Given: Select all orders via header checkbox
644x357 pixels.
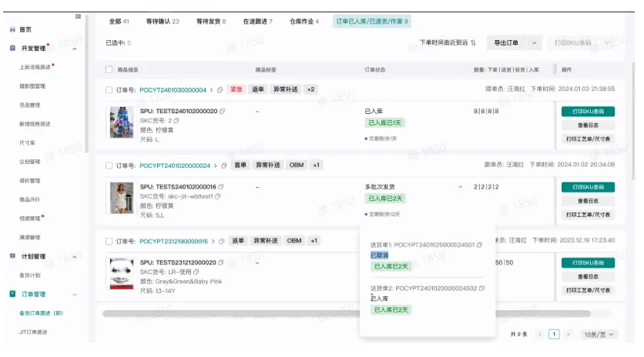Looking at the screenshot, I should [109, 70].
